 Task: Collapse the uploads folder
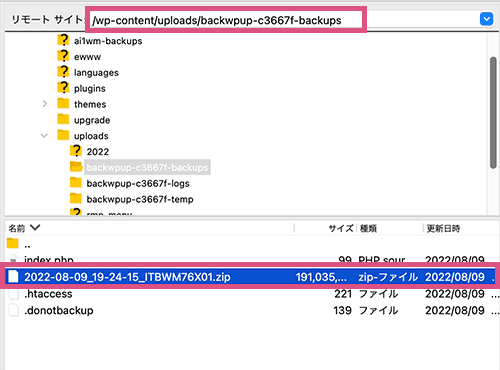(44, 136)
